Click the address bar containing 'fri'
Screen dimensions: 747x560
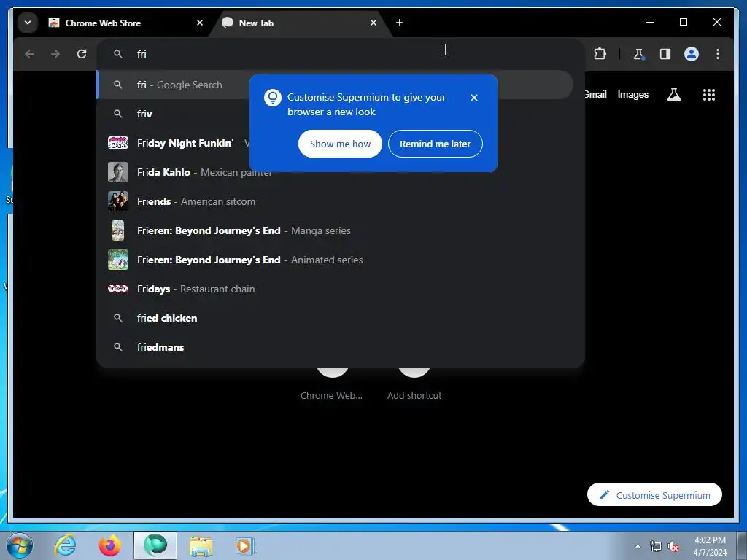341,54
